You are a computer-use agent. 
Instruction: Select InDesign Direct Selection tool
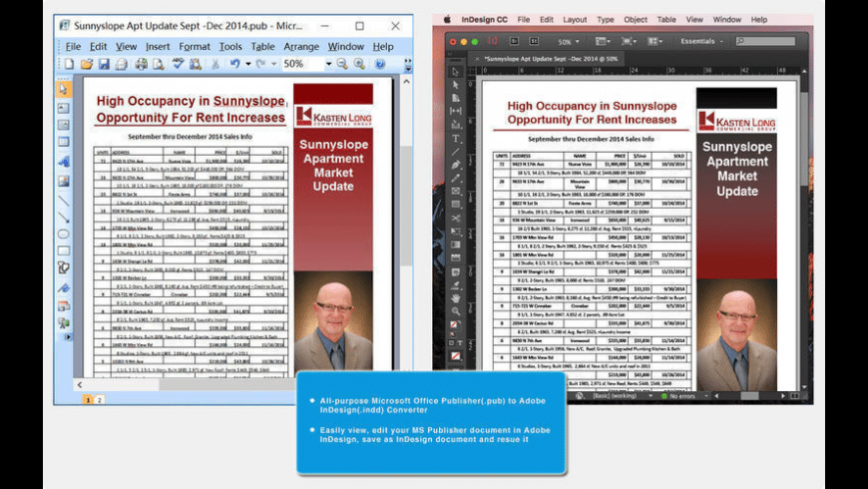[456, 85]
